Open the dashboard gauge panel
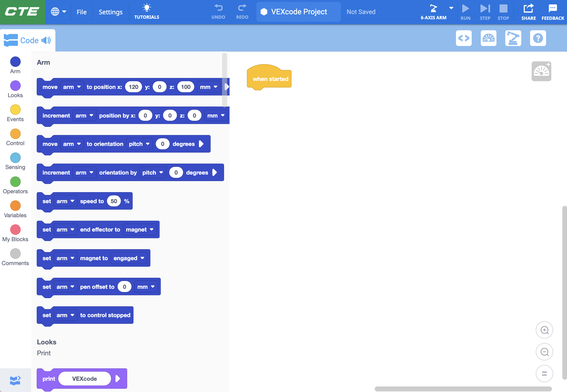 [x=488, y=38]
